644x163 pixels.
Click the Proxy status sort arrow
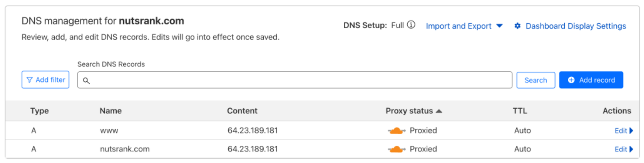click(439, 111)
